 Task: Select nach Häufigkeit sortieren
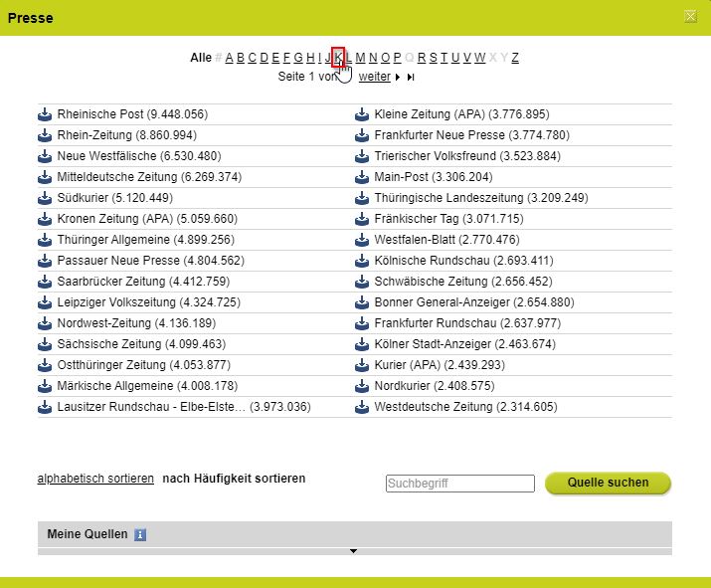click(234, 479)
